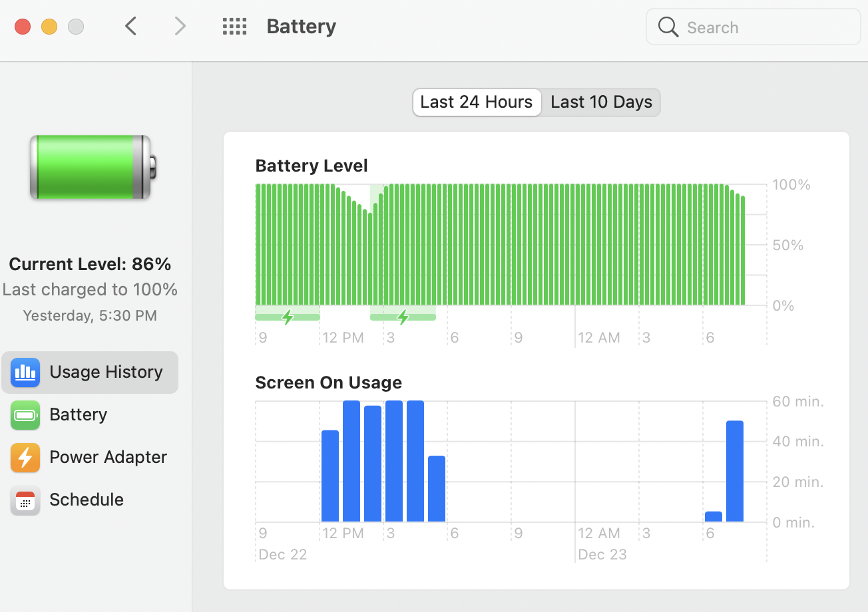Screen dimensions: 868x612
Task: Click the last blue screen usage bar
Action: 735,471
